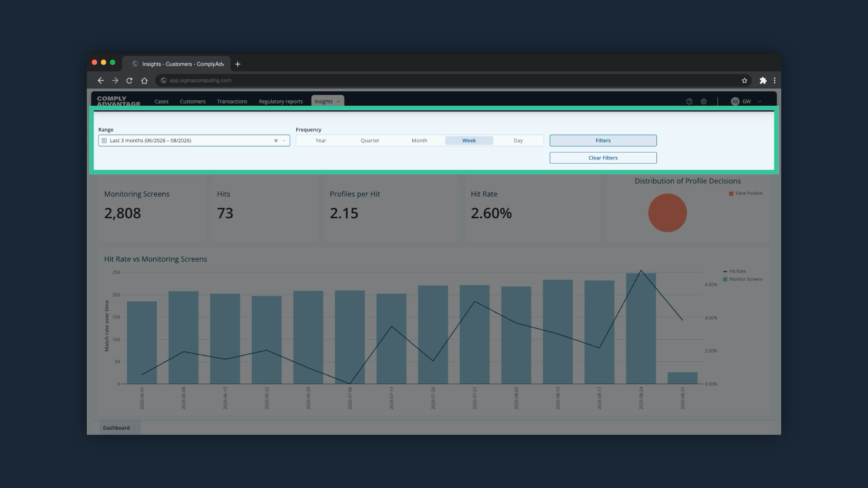868x488 pixels.
Task: Click the browser back arrow
Action: tap(101, 80)
